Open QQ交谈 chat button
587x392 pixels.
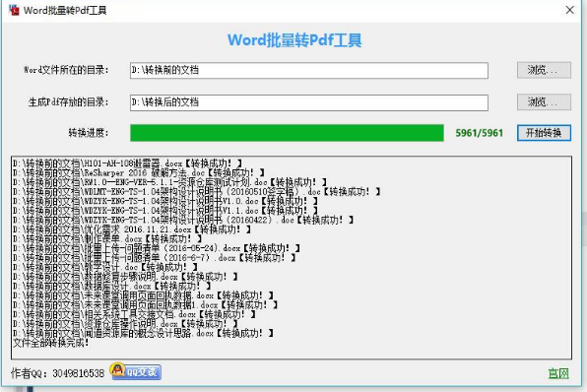point(136,371)
